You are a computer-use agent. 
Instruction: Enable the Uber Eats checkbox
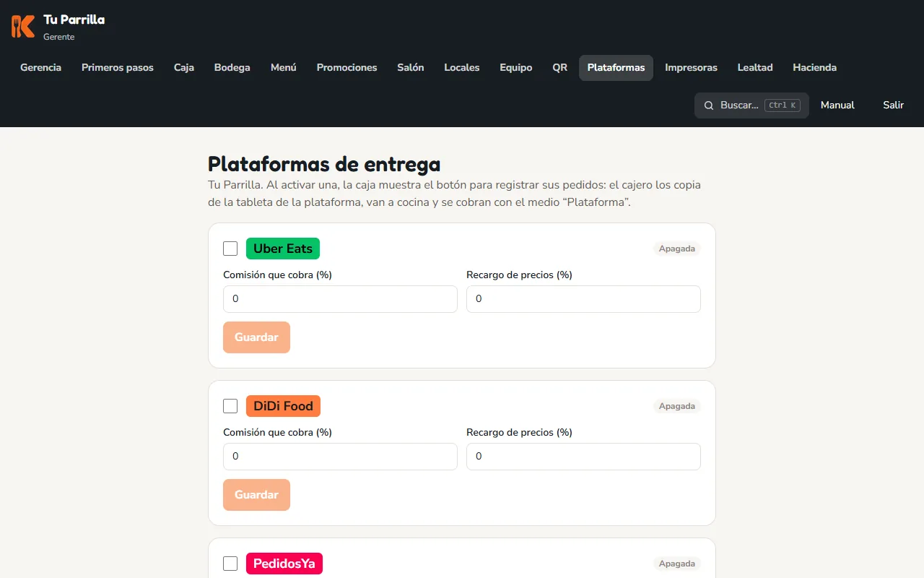(230, 249)
